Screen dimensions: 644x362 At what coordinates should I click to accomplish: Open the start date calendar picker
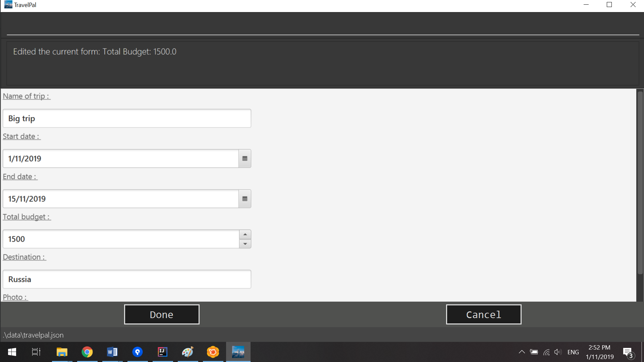(245, 159)
